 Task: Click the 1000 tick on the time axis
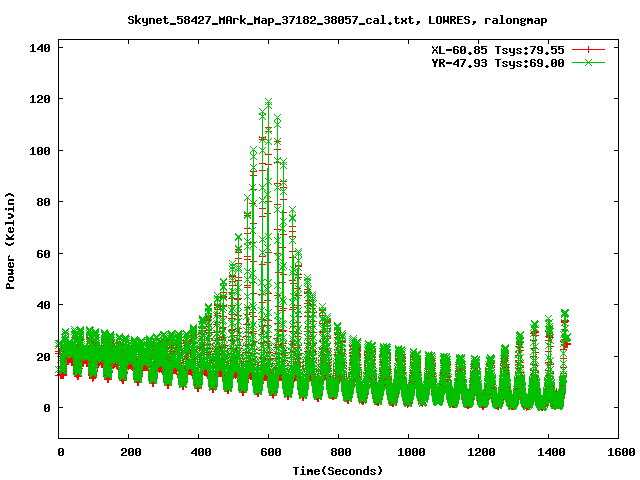point(409,452)
